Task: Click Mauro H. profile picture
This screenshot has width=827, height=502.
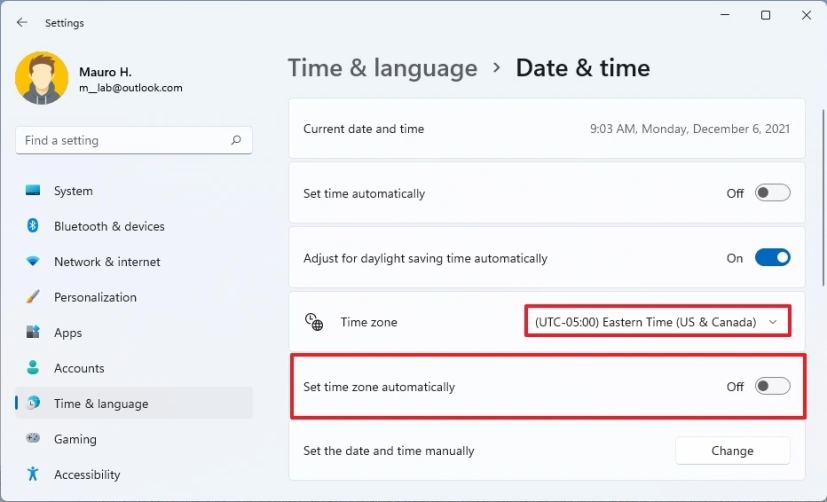Action: (42, 78)
